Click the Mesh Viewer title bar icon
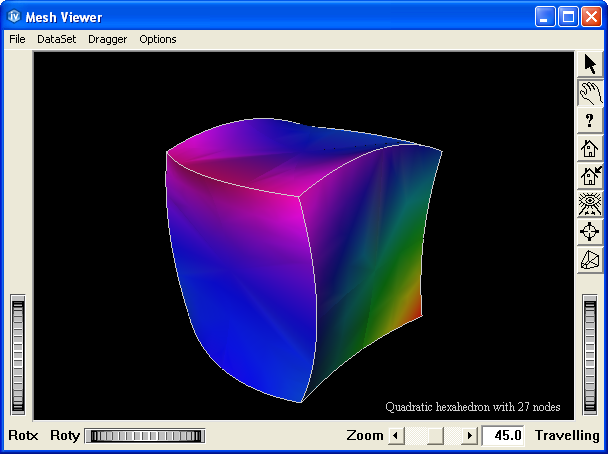This screenshot has width=608, height=454. [14, 16]
